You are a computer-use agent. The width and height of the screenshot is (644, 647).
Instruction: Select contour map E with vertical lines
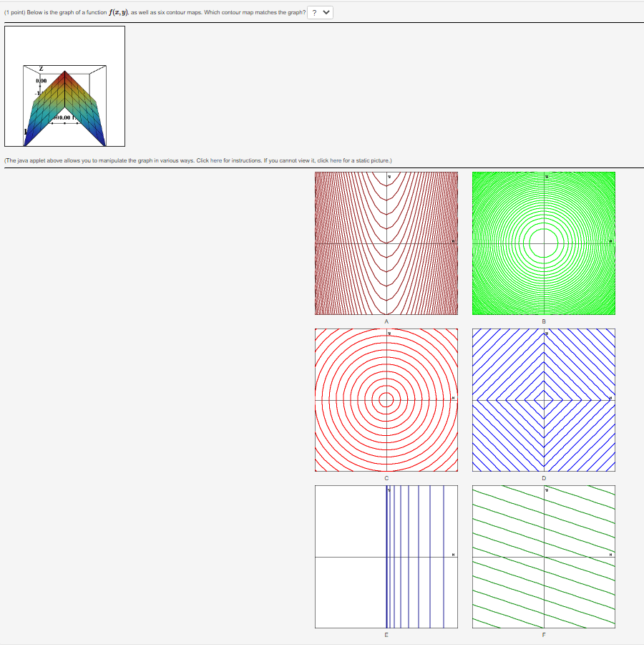[x=386, y=557]
